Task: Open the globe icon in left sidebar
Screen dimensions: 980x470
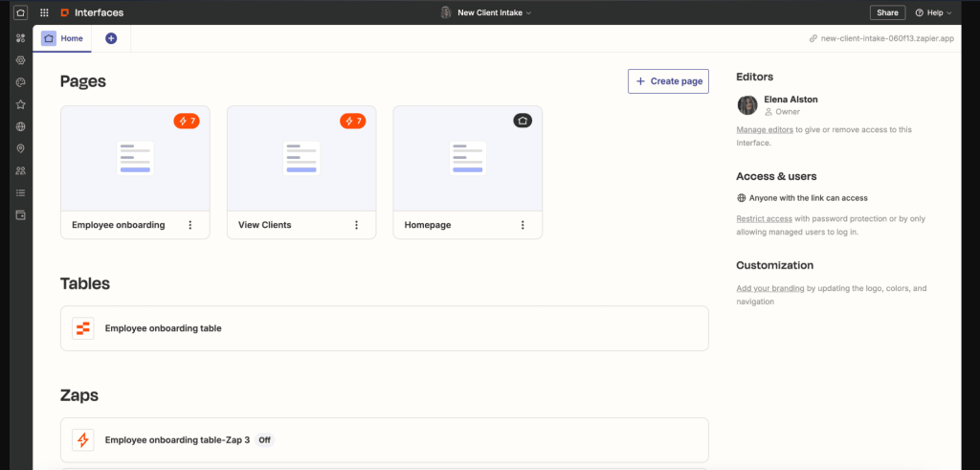Action: point(20,126)
